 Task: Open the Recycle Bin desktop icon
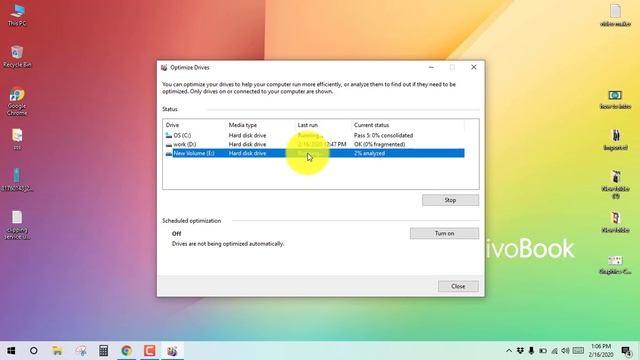click(17, 56)
